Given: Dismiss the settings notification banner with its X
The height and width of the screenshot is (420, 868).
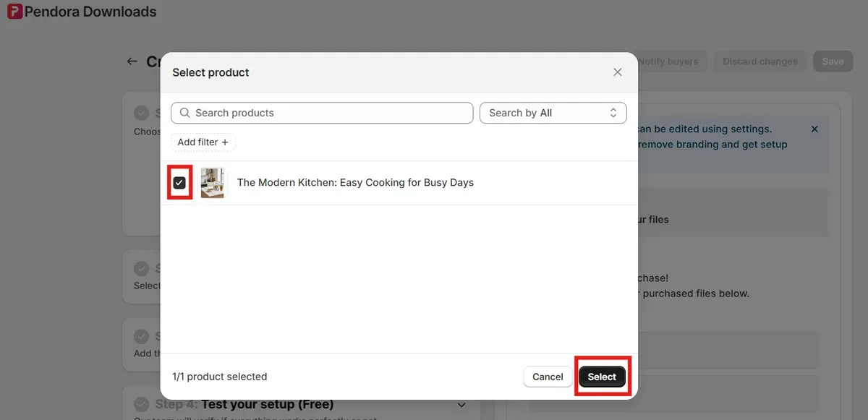Looking at the screenshot, I should click(x=814, y=129).
